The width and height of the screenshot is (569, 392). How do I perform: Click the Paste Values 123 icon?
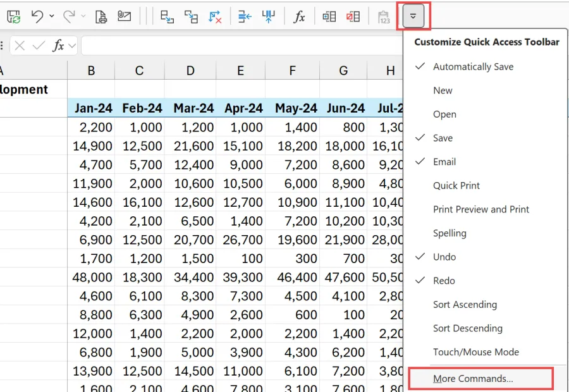383,17
